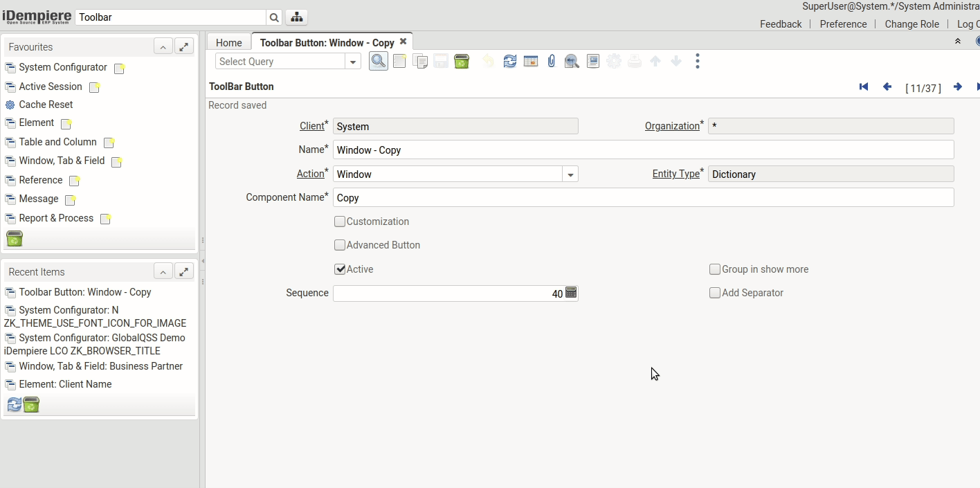Image resolution: width=980 pixels, height=488 pixels.
Task: Open the Select Query dropdown
Action: tap(352, 62)
